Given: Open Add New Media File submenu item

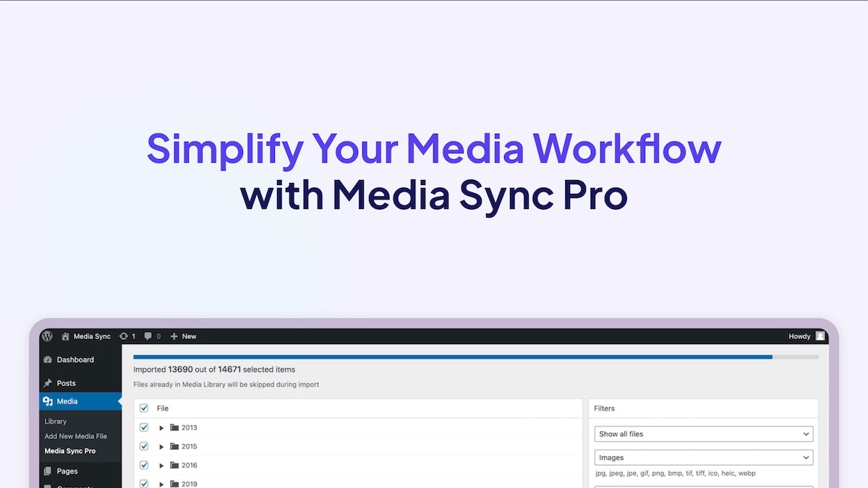Looking at the screenshot, I should point(76,436).
